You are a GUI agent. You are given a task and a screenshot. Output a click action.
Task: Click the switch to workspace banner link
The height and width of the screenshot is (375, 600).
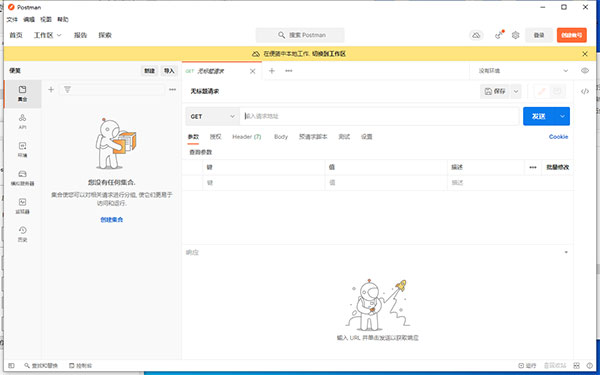[x=329, y=54]
